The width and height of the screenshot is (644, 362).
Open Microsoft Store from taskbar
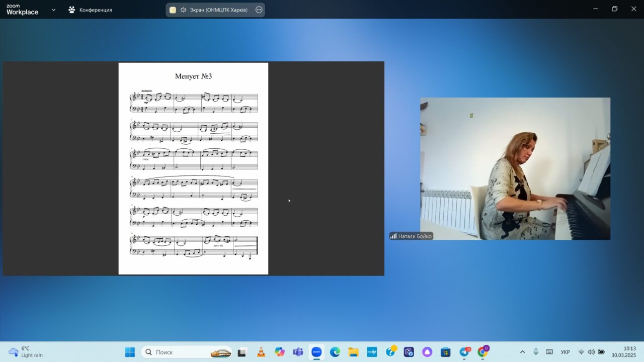445,352
